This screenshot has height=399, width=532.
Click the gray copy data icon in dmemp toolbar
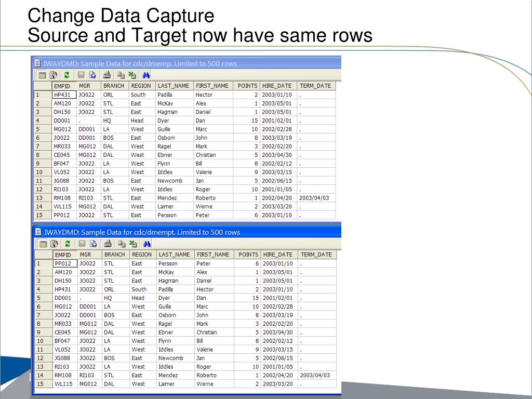tap(121, 75)
